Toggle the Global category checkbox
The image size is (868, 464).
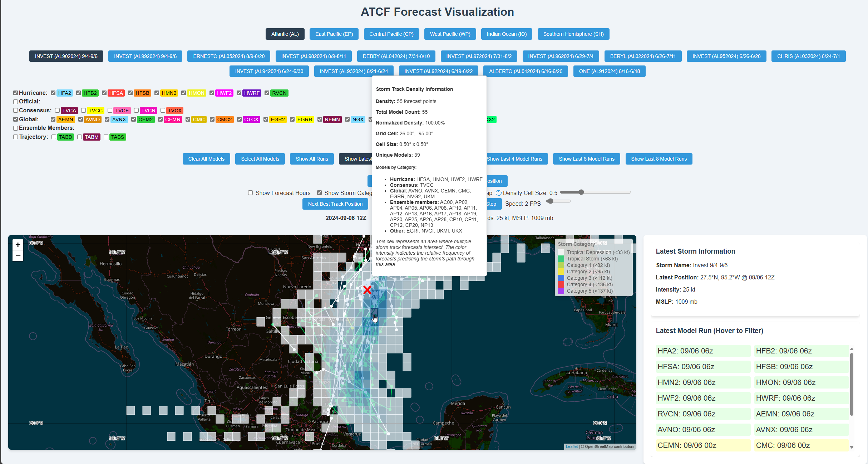[15, 119]
